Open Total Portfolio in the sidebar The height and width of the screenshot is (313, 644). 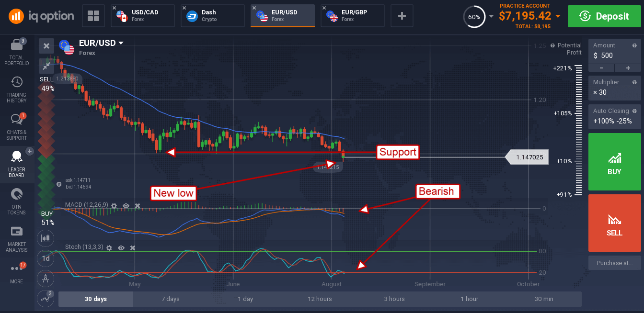click(x=16, y=52)
